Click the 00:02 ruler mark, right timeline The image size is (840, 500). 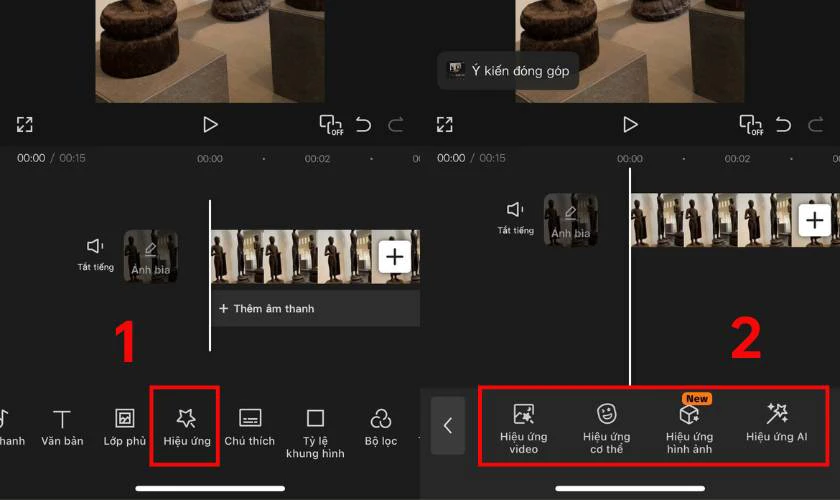(x=737, y=159)
